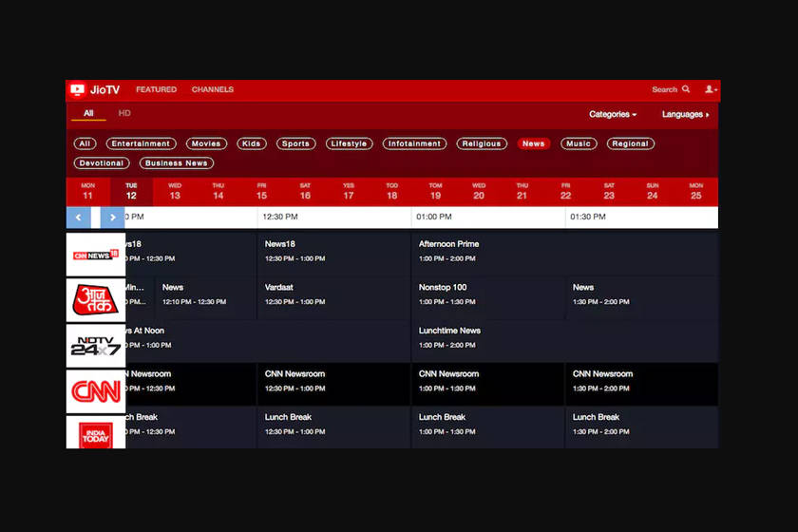Advance schedule with right arrow button
This screenshot has height=532, width=798.
113,218
